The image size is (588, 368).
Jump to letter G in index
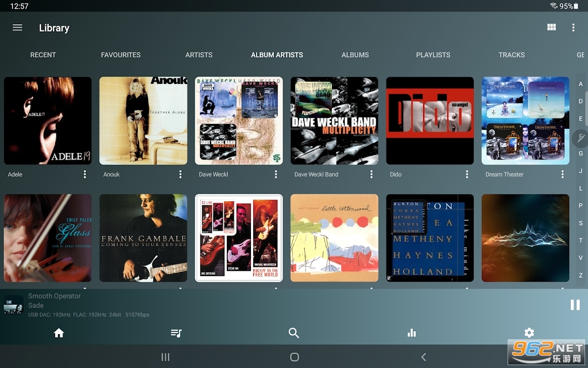pos(581,153)
